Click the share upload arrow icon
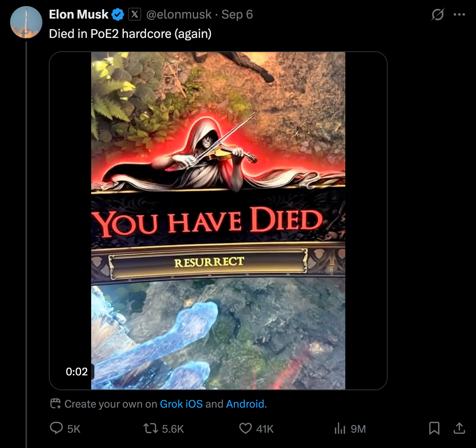 click(x=459, y=428)
